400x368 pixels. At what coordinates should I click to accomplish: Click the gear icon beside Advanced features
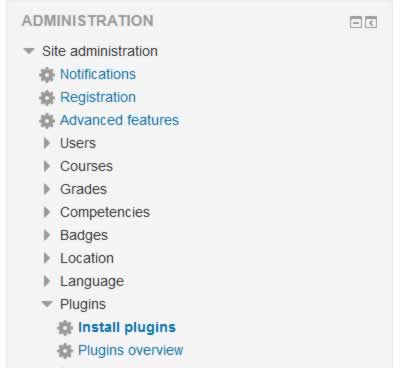point(47,121)
